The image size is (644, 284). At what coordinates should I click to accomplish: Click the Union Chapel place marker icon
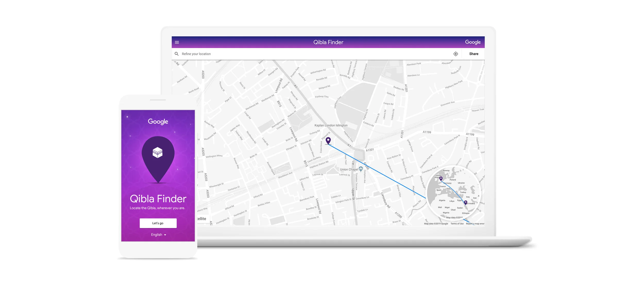click(x=361, y=169)
